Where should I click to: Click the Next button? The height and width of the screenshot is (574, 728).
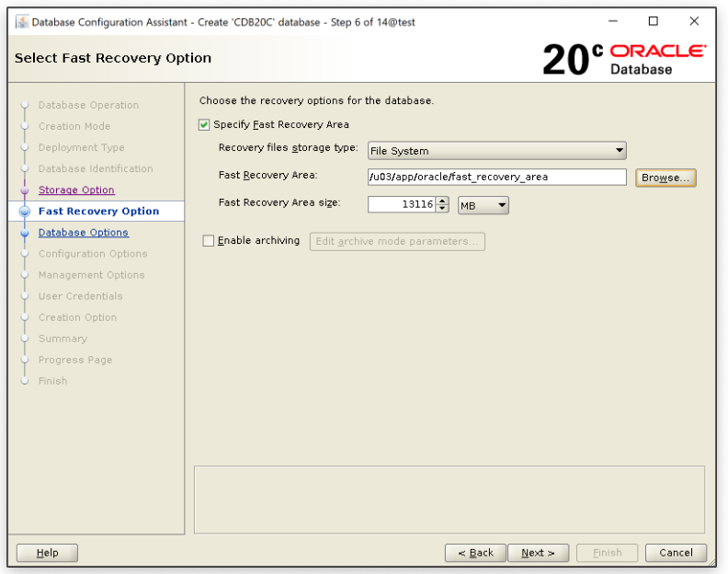pyautogui.click(x=538, y=553)
